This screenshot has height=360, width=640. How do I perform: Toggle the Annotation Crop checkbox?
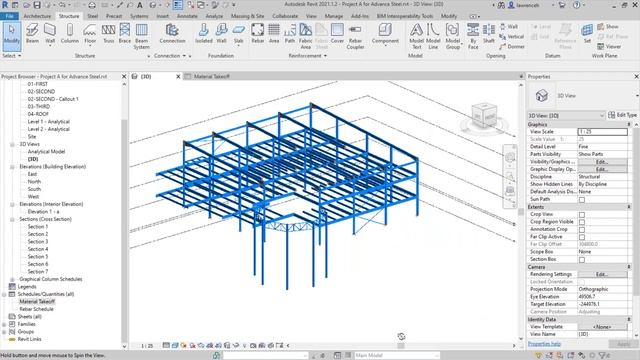click(582, 230)
